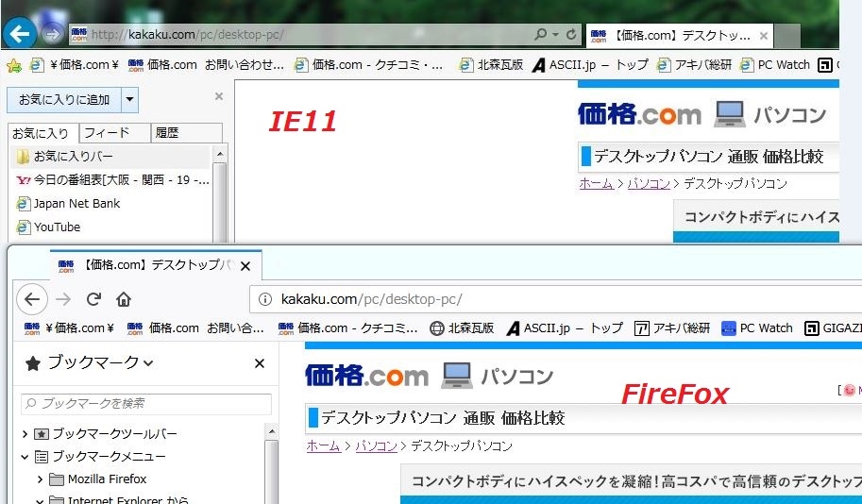Open ASCII.jp bookmark in Firefox

[x=564, y=328]
